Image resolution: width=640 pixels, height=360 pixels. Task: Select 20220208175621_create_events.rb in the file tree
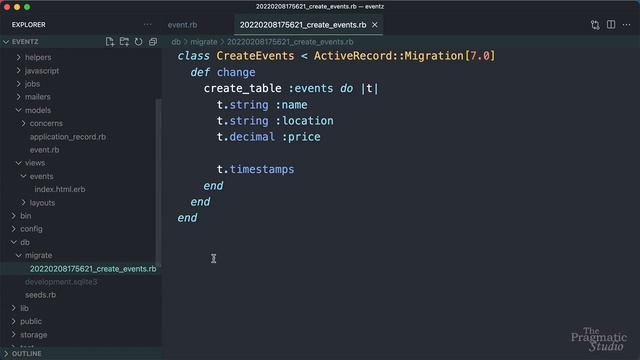click(93, 269)
